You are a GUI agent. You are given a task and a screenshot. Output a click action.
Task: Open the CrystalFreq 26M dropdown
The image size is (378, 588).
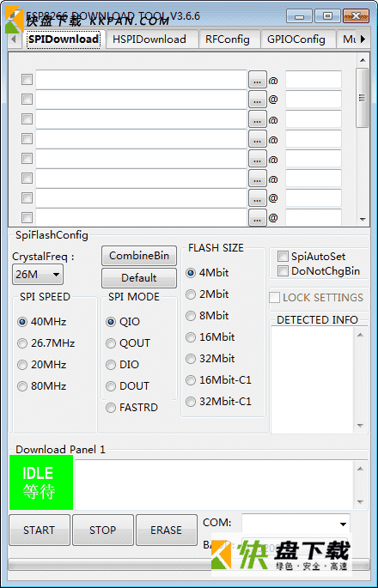38,275
